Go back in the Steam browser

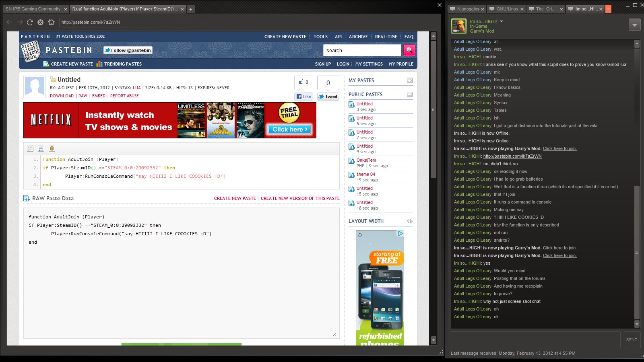click(x=9, y=22)
